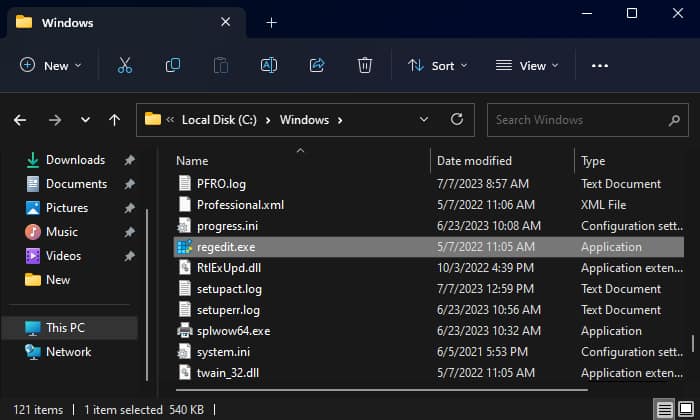This screenshot has height=420, width=700.
Task: Open address bar history dropdown
Action: pos(424,120)
